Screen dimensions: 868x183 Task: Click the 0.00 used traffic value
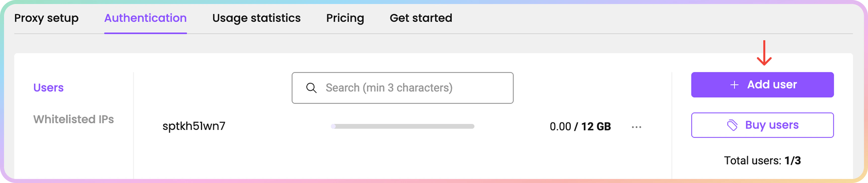click(560, 127)
